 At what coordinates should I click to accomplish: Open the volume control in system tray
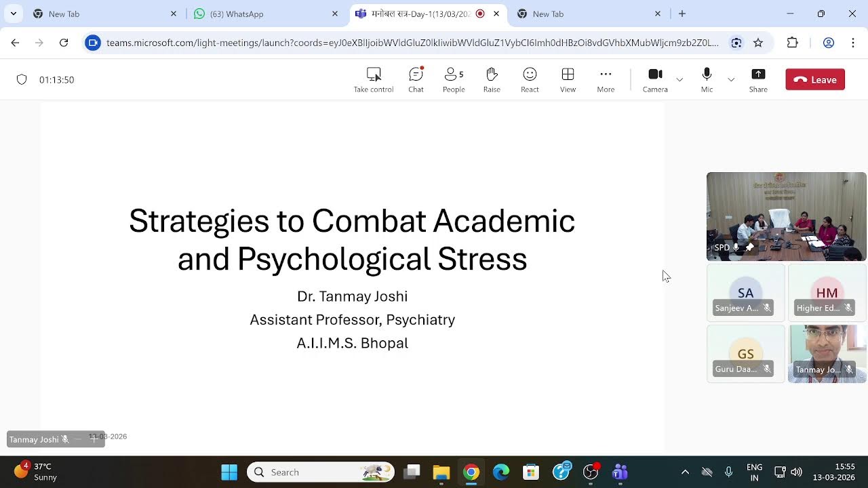click(797, 472)
